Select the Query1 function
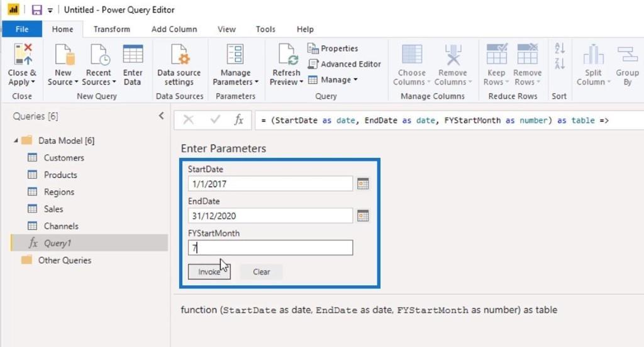This screenshot has width=644, height=347. coord(89,243)
